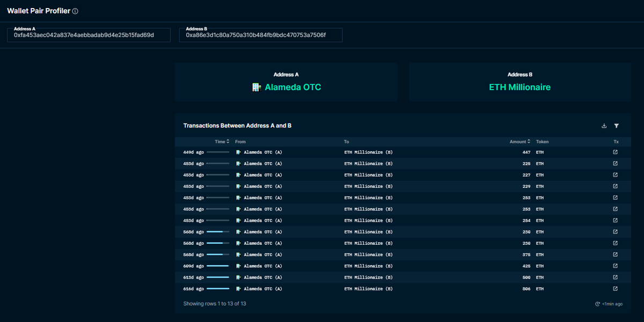
Task: Open the Tx link for the 225 ETH row
Action: (616, 164)
